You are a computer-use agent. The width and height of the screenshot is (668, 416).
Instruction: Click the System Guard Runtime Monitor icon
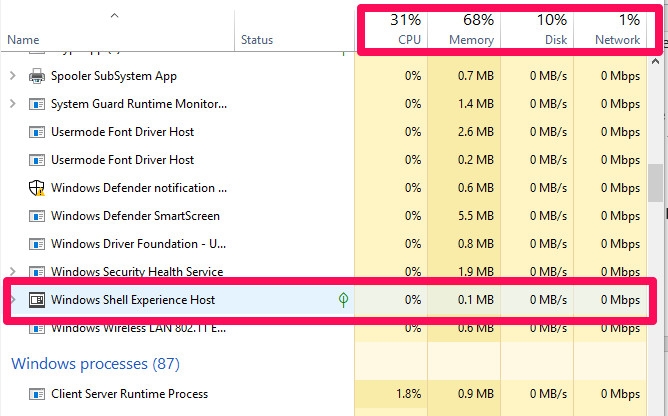tap(37, 104)
